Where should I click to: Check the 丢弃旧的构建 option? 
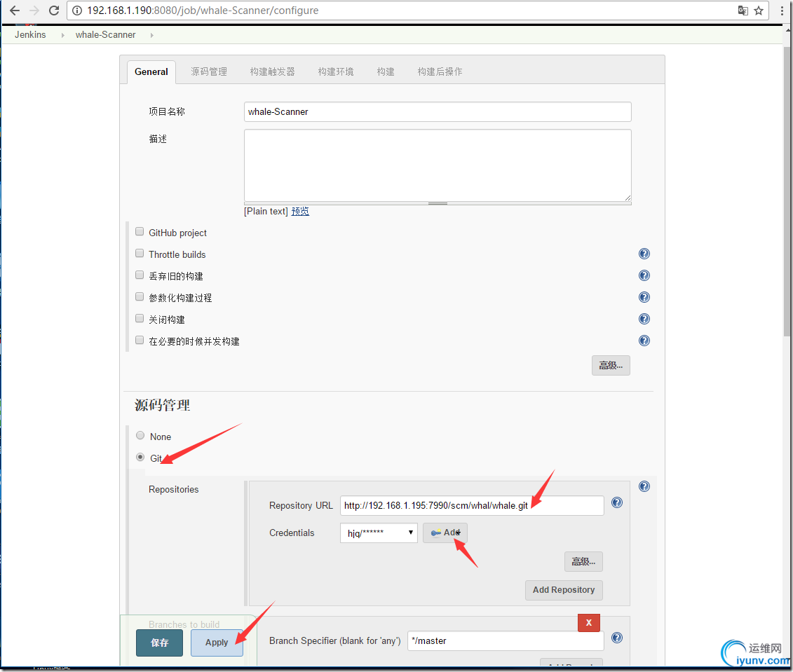pos(140,275)
